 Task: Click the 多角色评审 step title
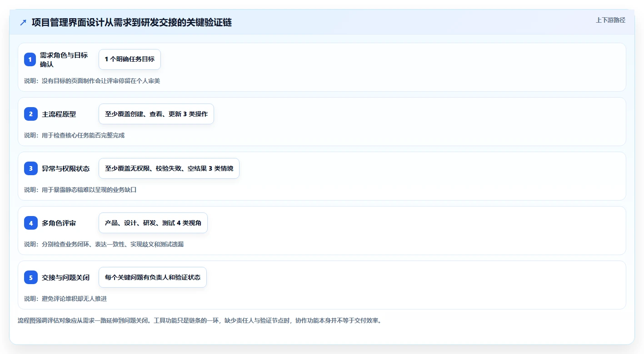[x=59, y=223]
